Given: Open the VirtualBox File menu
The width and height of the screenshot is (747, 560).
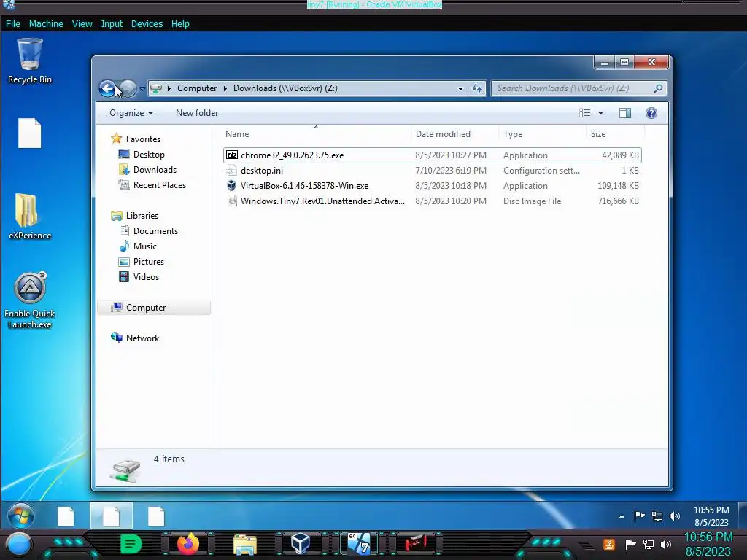Looking at the screenshot, I should coord(13,24).
